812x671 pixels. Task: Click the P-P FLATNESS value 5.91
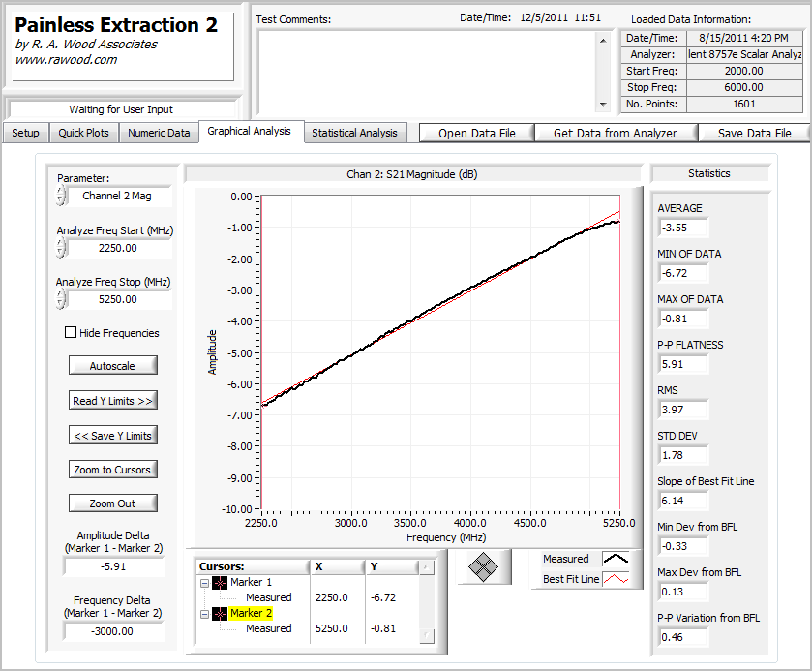click(683, 364)
